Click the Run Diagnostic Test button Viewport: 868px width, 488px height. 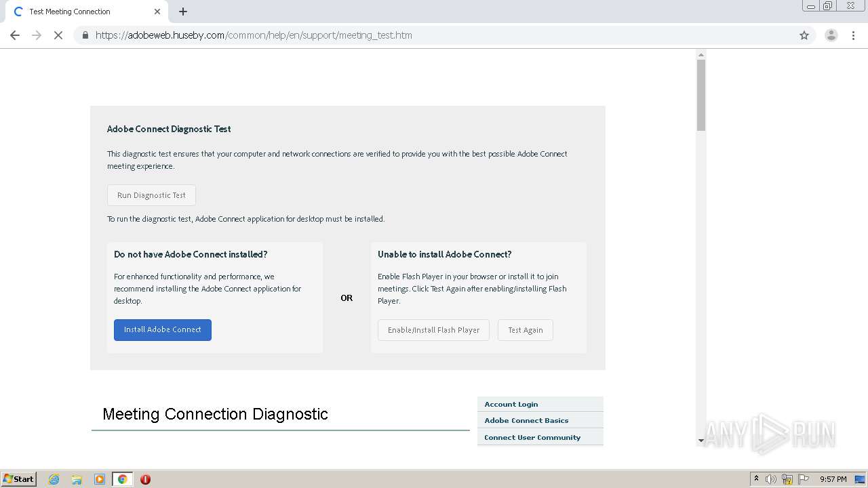[151, 195]
